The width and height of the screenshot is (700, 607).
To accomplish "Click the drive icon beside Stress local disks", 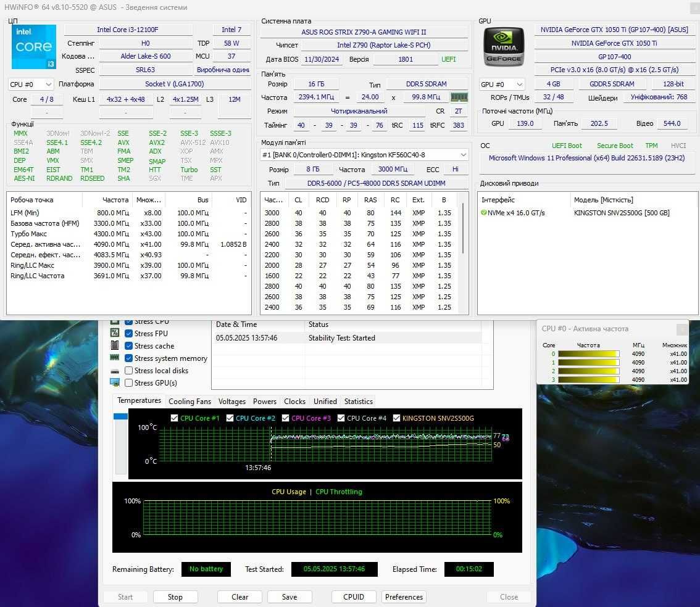I will (x=115, y=371).
